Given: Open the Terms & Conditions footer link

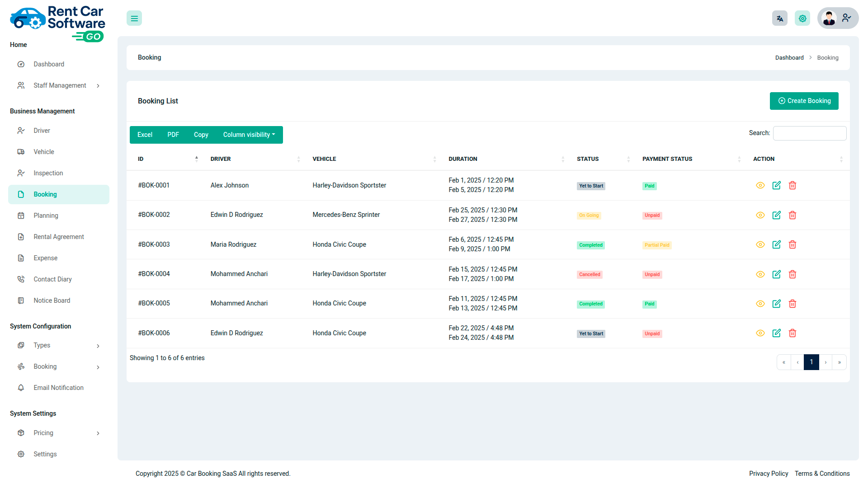Looking at the screenshot, I should [822, 474].
